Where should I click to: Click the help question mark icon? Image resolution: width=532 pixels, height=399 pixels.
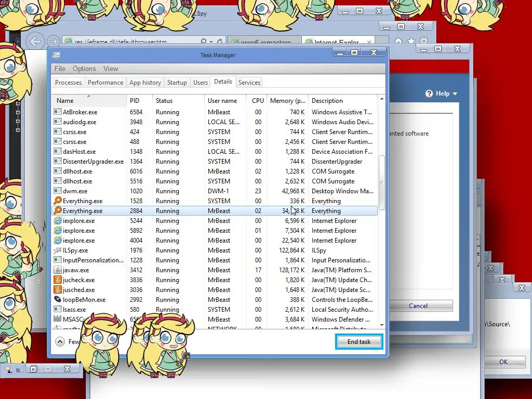click(429, 94)
